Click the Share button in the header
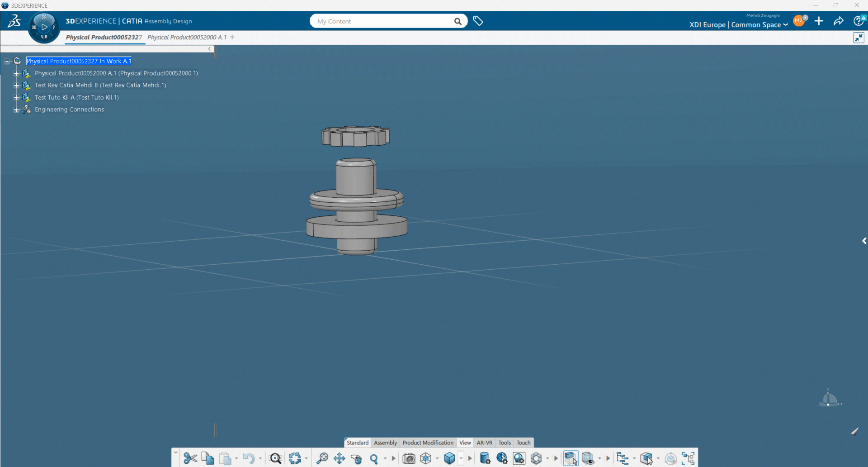This screenshot has height=467, width=868. pyautogui.click(x=839, y=21)
